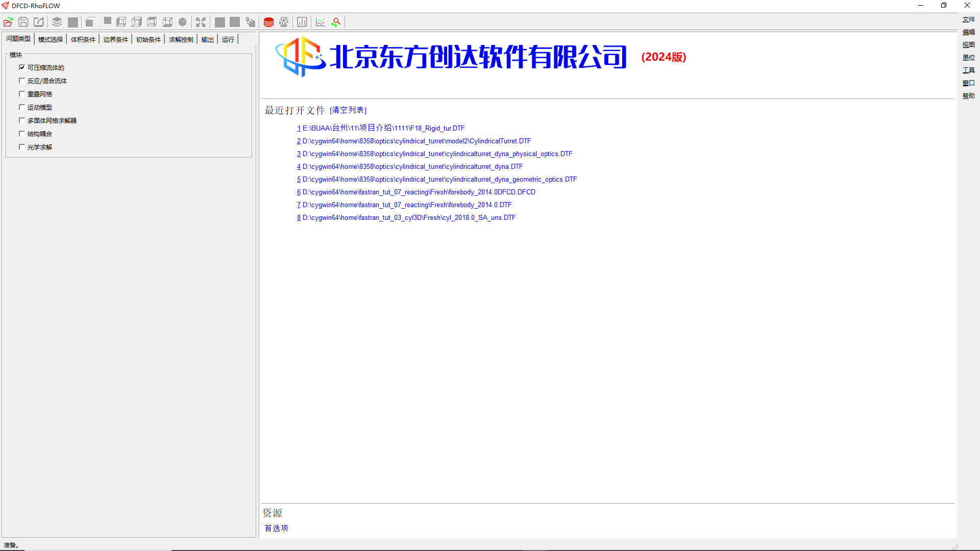Click the DFCD-RhoFLOW app icon in title bar
The width and height of the screenshot is (980, 551).
pos(5,6)
